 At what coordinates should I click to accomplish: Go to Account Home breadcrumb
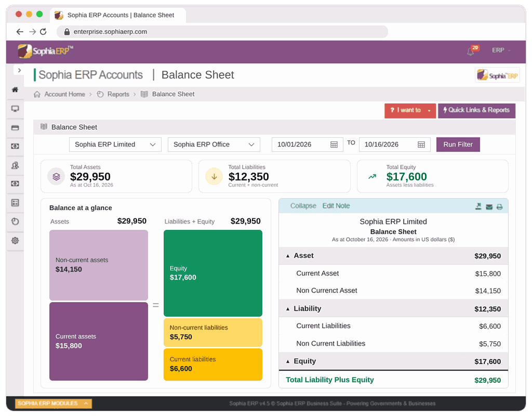click(x=64, y=94)
